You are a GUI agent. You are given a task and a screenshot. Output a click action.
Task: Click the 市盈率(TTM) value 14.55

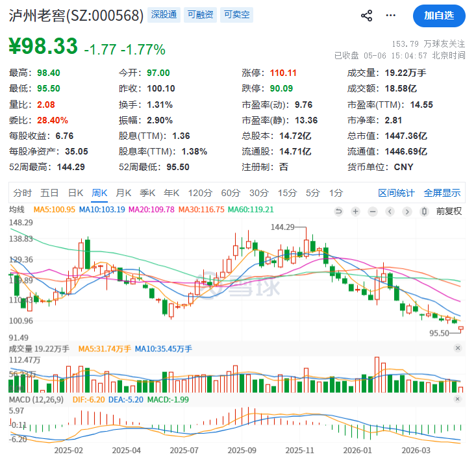point(421,105)
